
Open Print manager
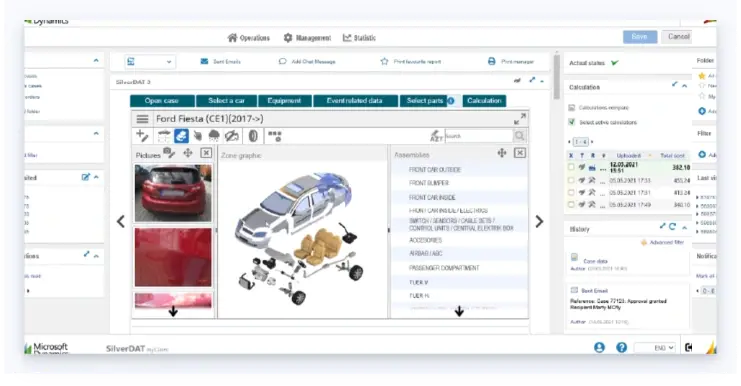point(511,61)
